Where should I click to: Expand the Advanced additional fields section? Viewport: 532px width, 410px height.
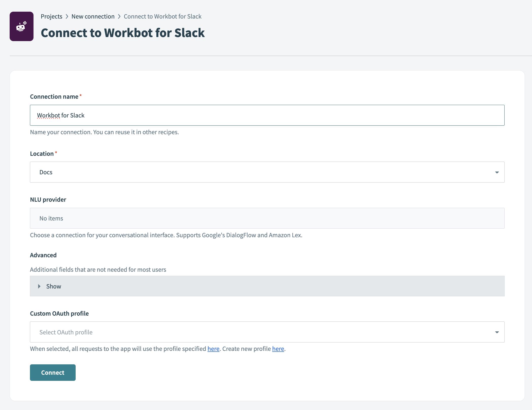tap(53, 286)
